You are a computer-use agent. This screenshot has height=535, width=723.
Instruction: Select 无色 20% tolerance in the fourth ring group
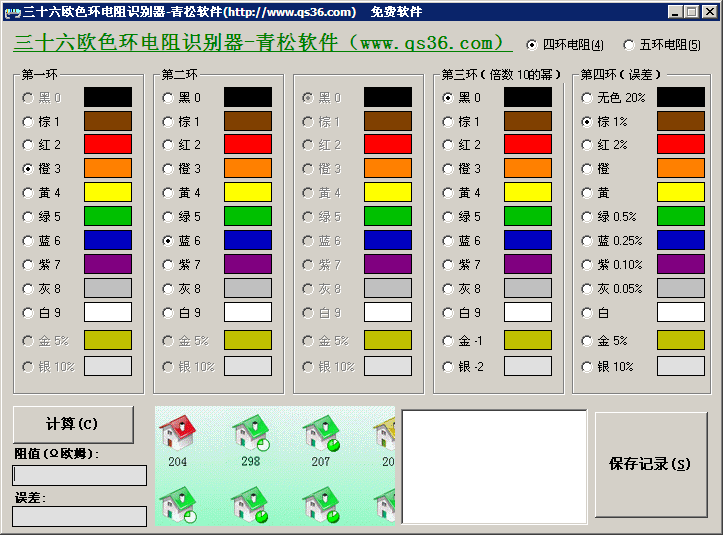(613, 98)
